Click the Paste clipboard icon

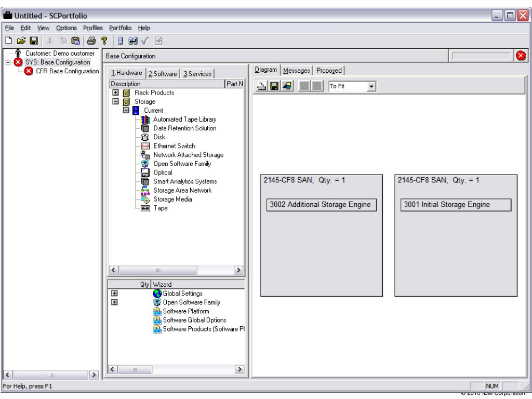(x=75, y=41)
